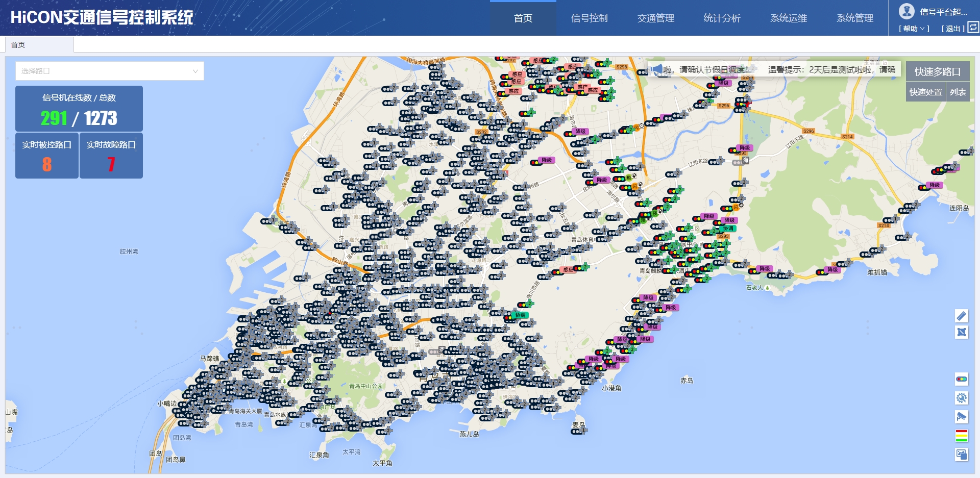Image resolution: width=980 pixels, height=478 pixels.
Task: Click the 难抓锚 map label
Action: [877, 272]
